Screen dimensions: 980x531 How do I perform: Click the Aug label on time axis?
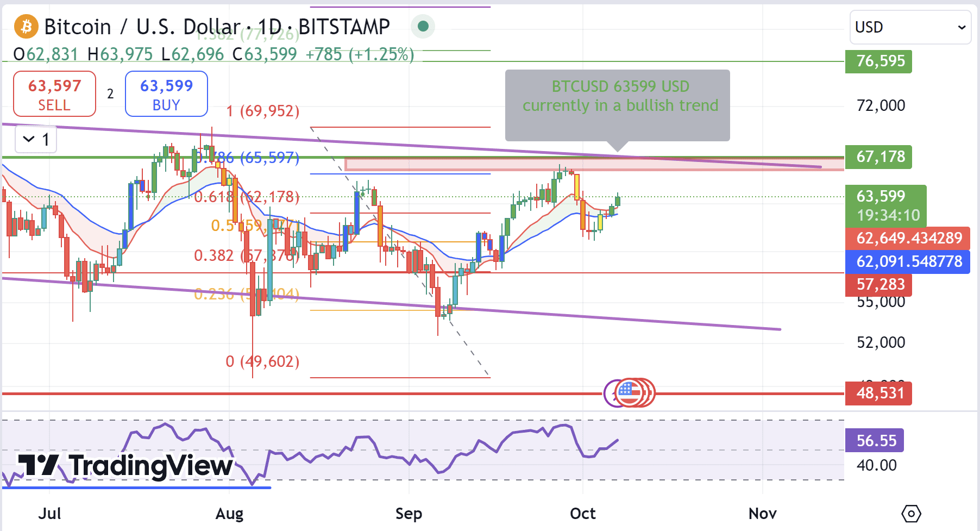click(229, 514)
